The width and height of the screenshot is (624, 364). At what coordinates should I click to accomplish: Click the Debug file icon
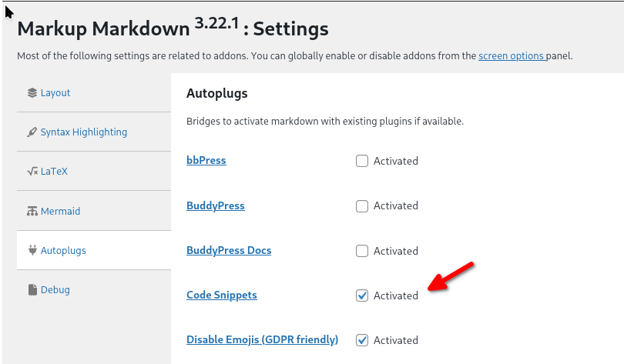[x=32, y=290]
